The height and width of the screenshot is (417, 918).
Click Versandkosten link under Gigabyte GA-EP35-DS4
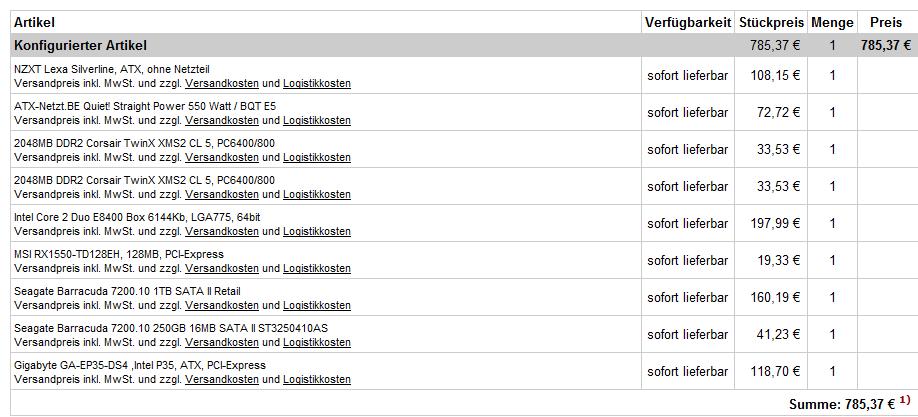pos(222,379)
